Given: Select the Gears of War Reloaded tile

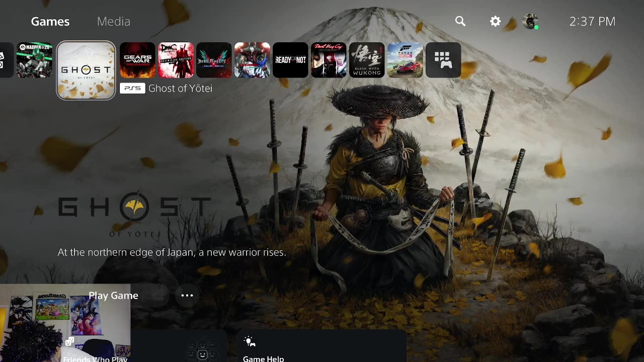Looking at the screenshot, I should click(137, 60).
